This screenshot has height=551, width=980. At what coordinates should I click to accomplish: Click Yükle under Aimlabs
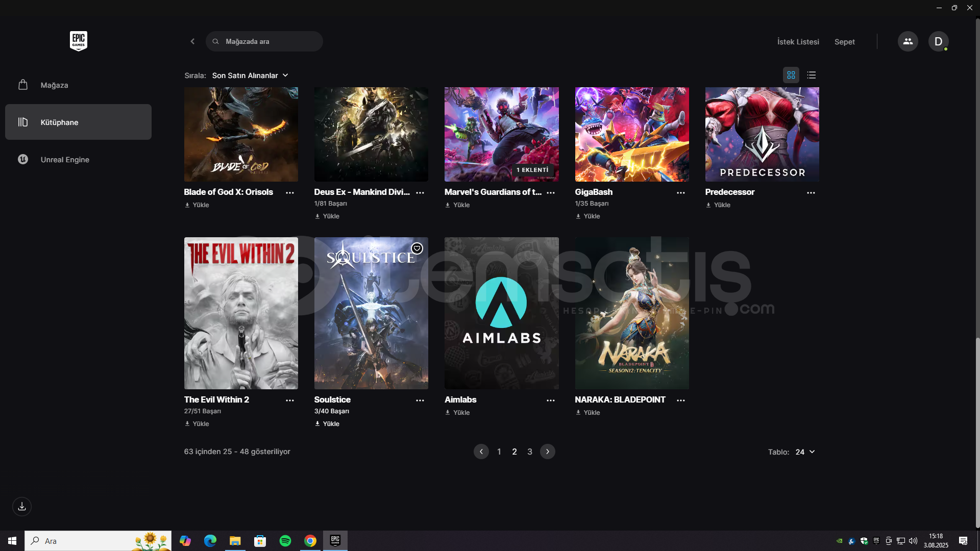tap(457, 413)
